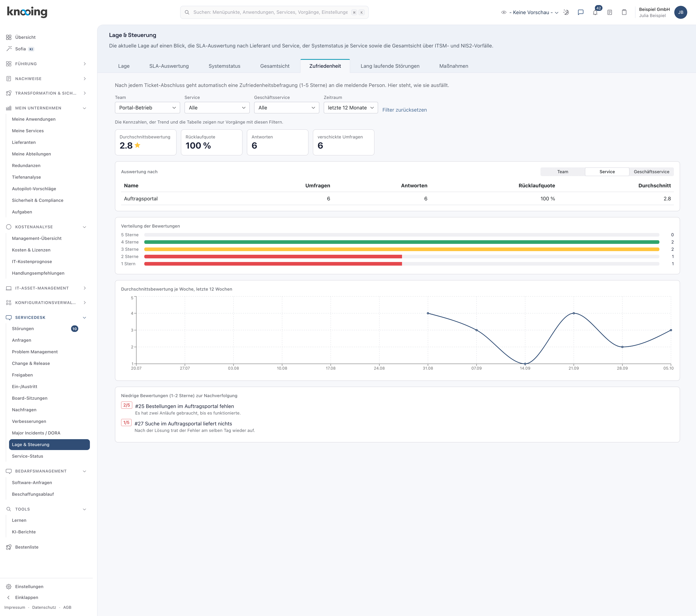
Task: Open ticket #25 Bestellungen im Auftragsportal fehlen
Action: (x=184, y=406)
